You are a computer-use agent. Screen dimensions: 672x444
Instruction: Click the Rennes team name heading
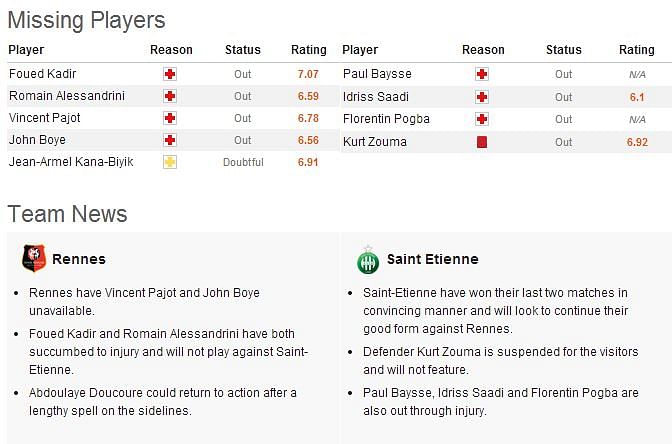79,259
